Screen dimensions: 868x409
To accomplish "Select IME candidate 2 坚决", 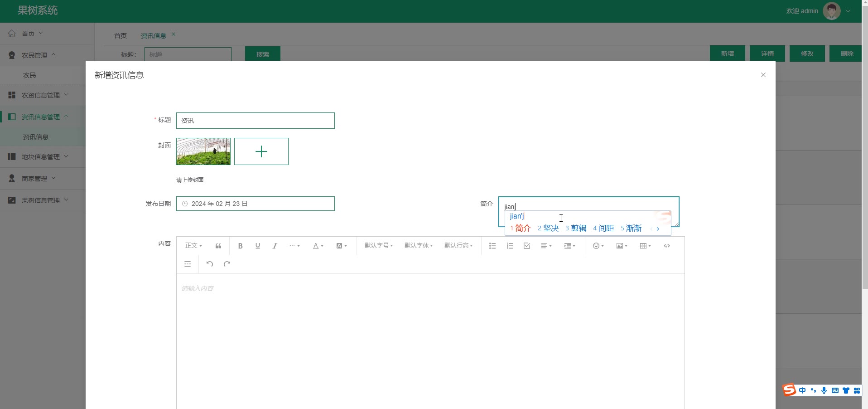I will (548, 228).
